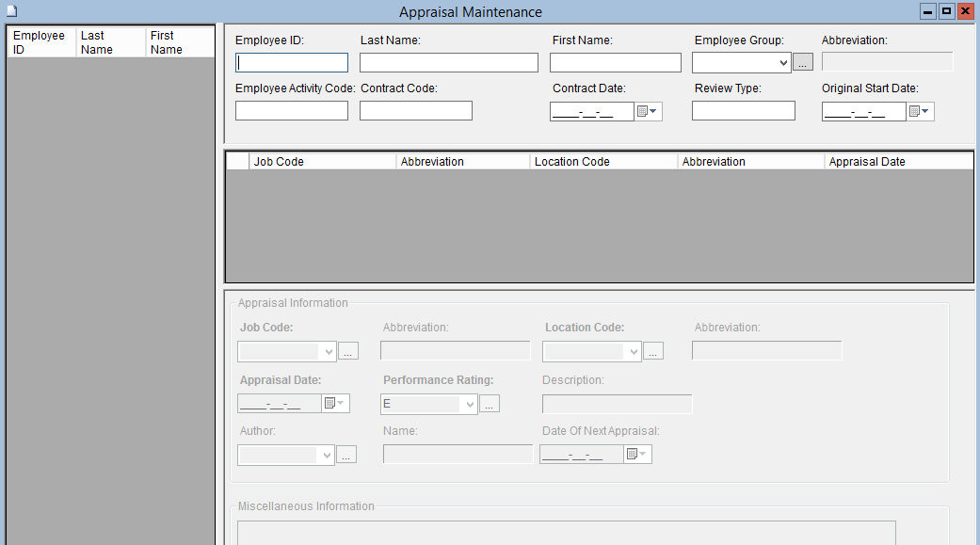Open the Contract Date calendar picker
The width and height of the screenshot is (980, 545).
point(649,111)
